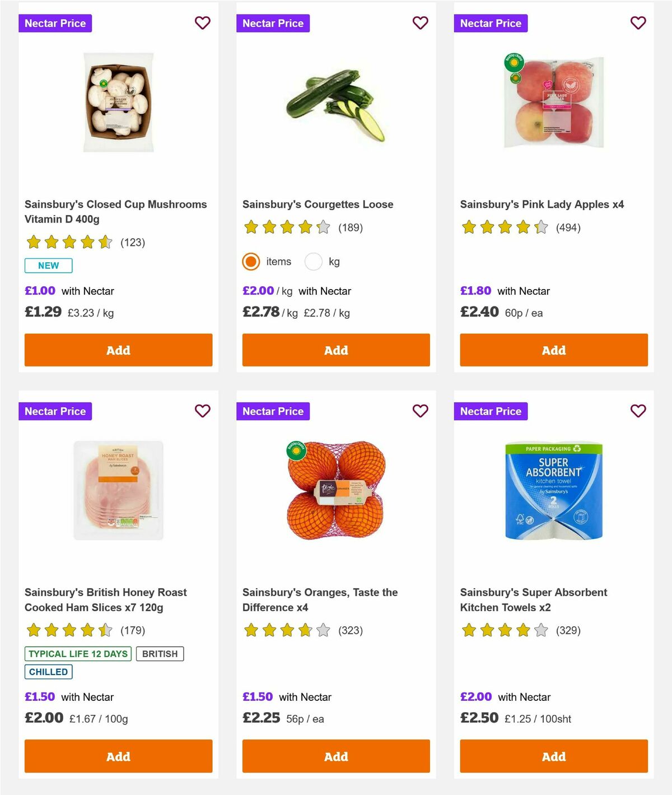Toggle favourite on Super Absorbent Kitchen Towels
Viewport: 672px width, 795px height.
coord(637,411)
